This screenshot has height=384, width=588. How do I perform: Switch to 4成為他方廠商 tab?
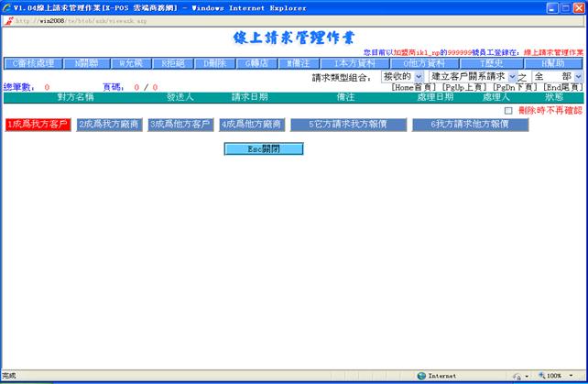(x=252, y=124)
